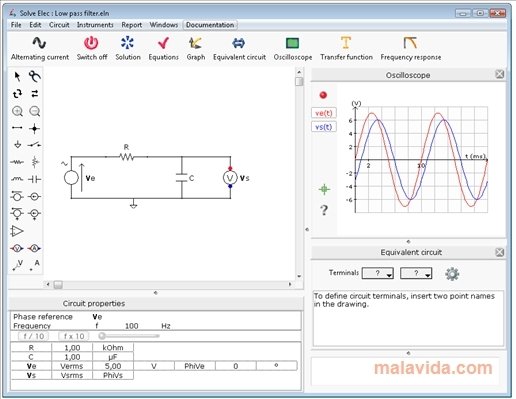Switch off the simulation

click(92, 49)
